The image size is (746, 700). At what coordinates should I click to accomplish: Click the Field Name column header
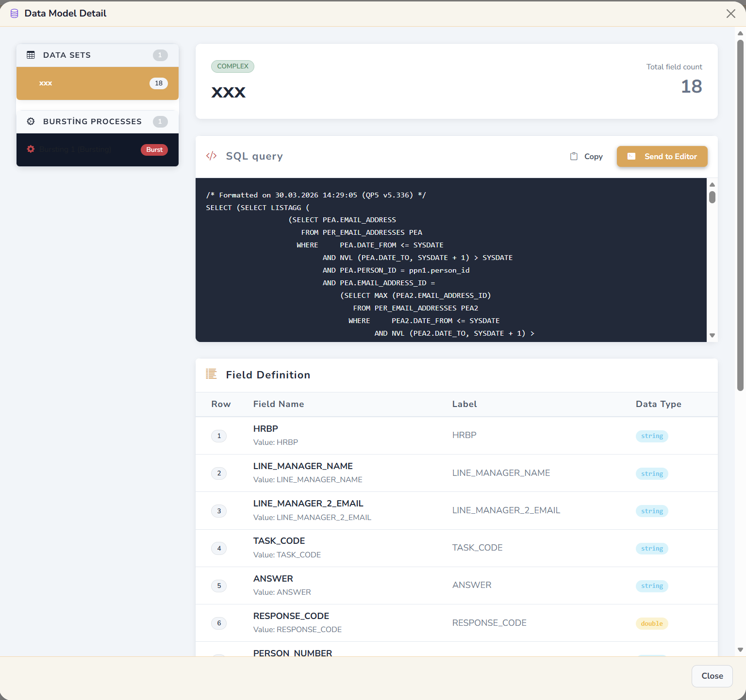point(279,404)
